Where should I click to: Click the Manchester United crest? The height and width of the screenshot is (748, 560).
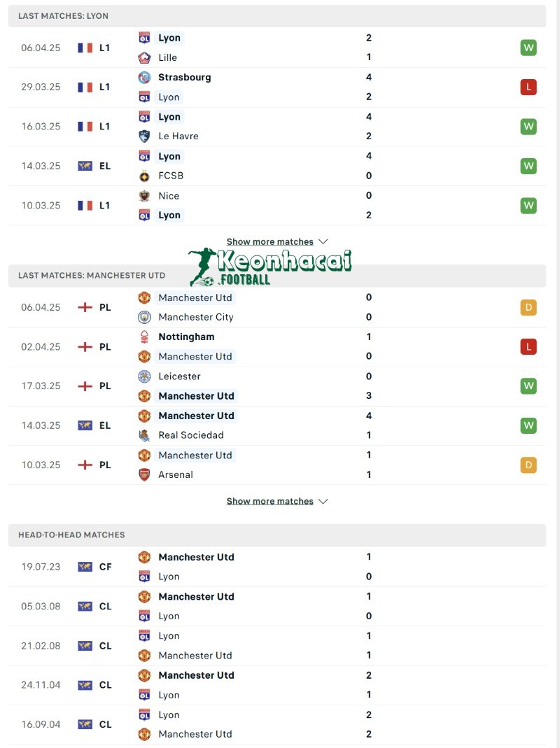(x=144, y=297)
